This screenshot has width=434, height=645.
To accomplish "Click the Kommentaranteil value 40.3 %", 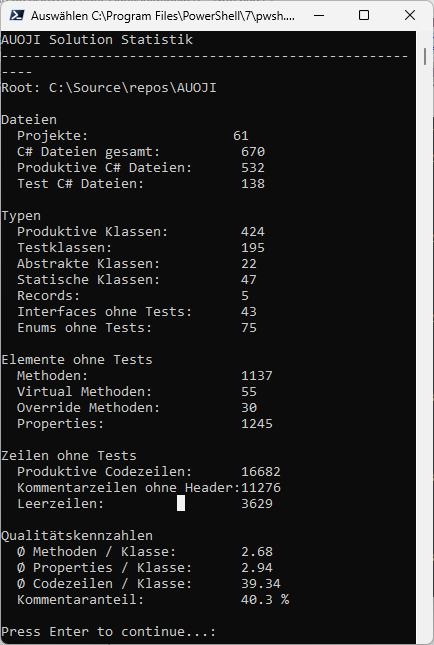I will pyautogui.click(x=265, y=599).
